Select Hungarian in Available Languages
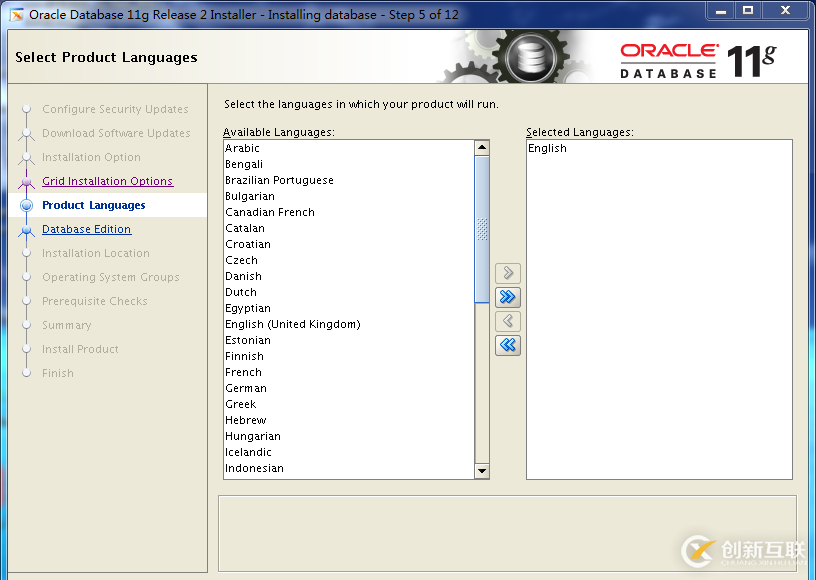Image resolution: width=816 pixels, height=580 pixels. pyautogui.click(x=349, y=436)
